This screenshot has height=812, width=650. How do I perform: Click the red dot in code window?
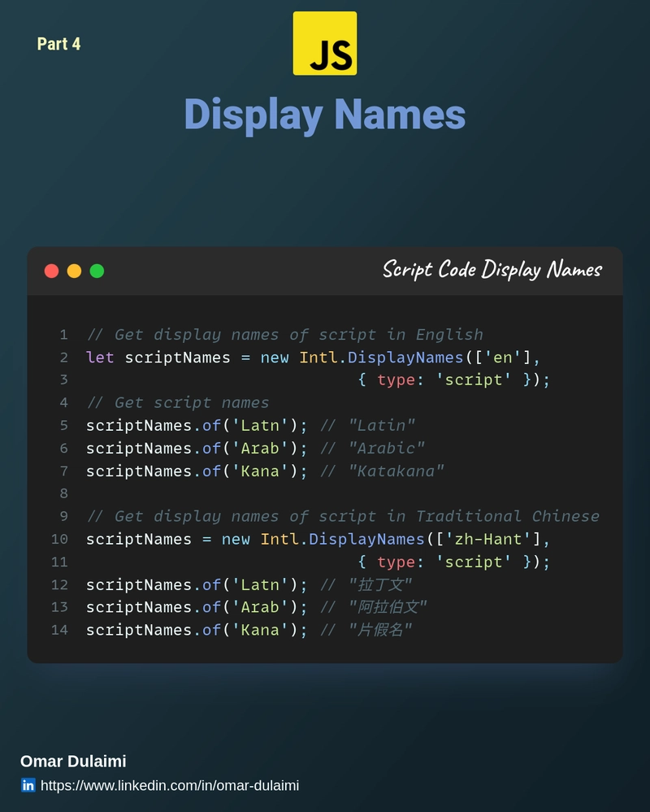tap(51, 271)
